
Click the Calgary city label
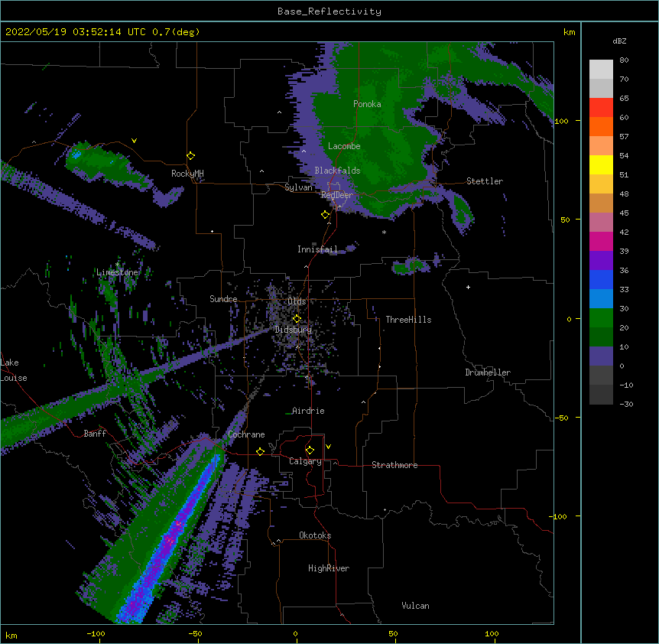(x=305, y=461)
